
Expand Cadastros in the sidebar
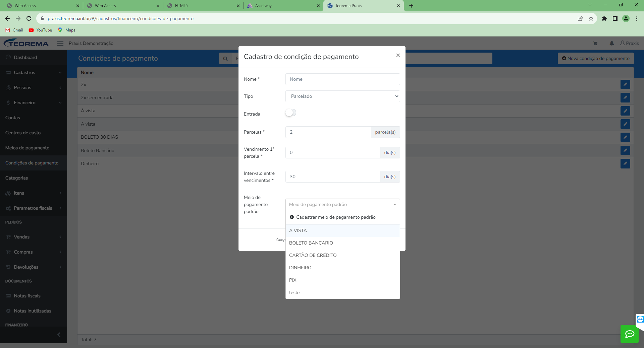(34, 72)
